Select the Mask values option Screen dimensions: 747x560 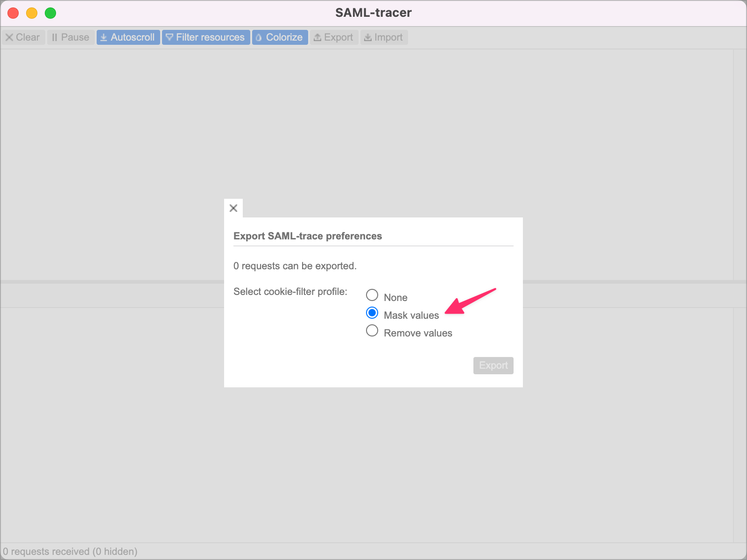[x=372, y=313]
